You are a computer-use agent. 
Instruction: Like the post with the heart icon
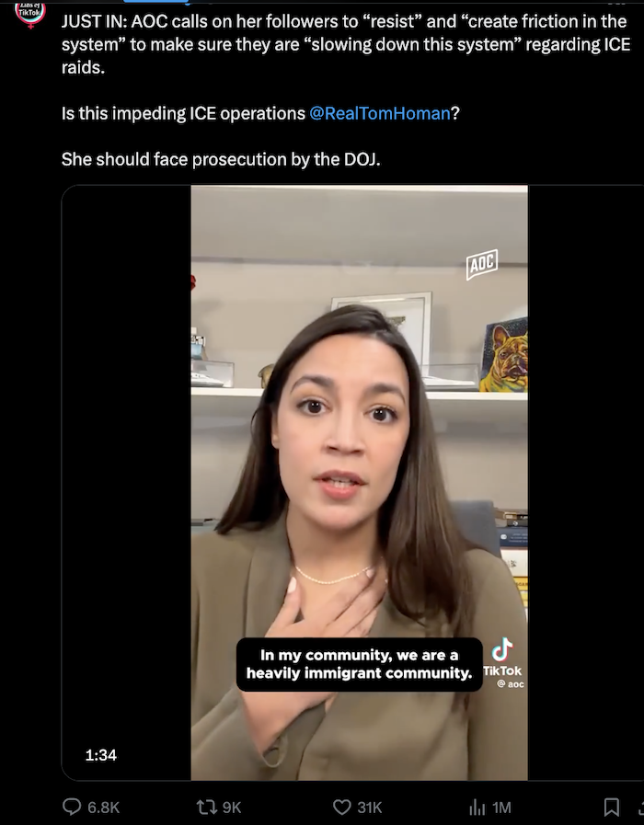click(342, 808)
